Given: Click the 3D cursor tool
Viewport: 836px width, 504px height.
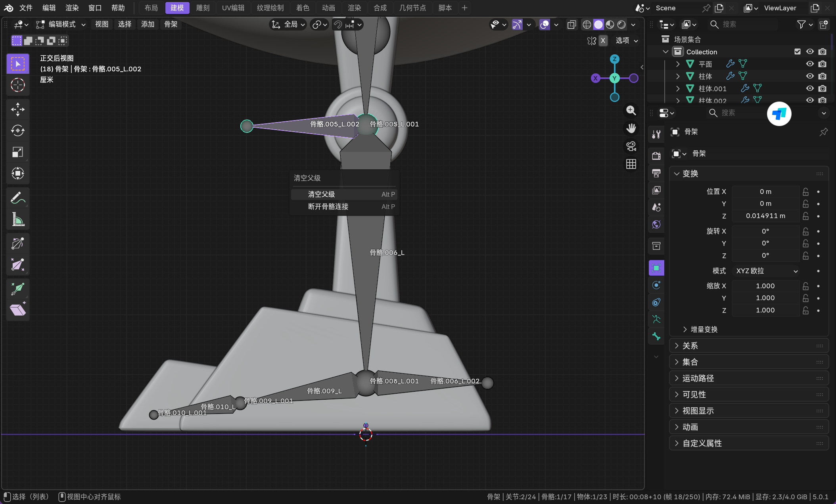Looking at the screenshot, I should [17, 85].
